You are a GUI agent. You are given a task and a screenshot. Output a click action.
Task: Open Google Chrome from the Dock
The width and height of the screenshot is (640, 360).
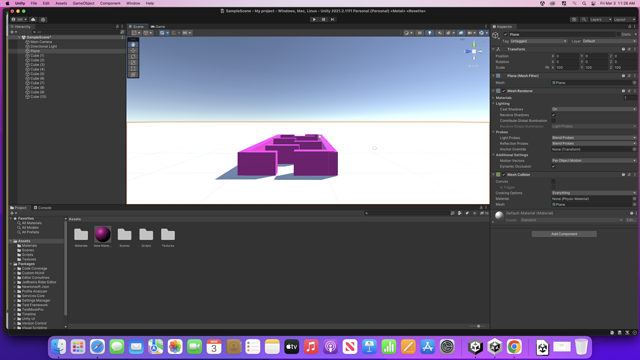click(514, 347)
